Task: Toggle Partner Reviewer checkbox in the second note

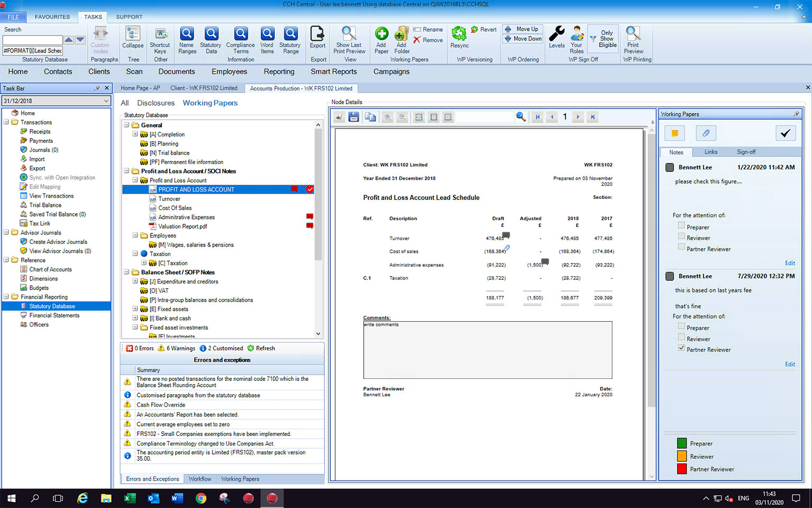Action: point(681,348)
